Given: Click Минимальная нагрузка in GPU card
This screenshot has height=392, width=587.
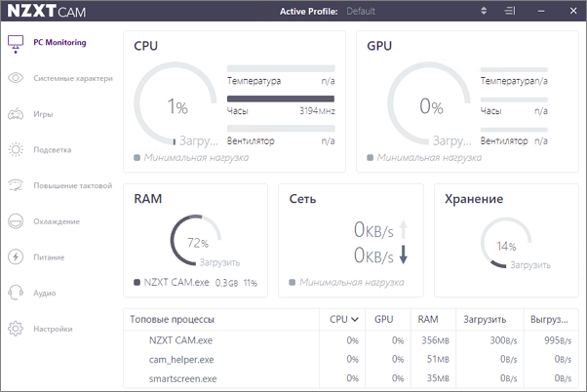Looking at the screenshot, I should pyautogui.click(x=429, y=158).
